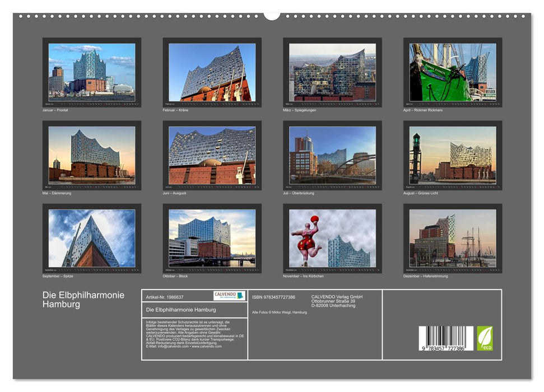Click the CALVENDO Verlag GmbH address block
The image size is (544, 392).
pos(336,301)
